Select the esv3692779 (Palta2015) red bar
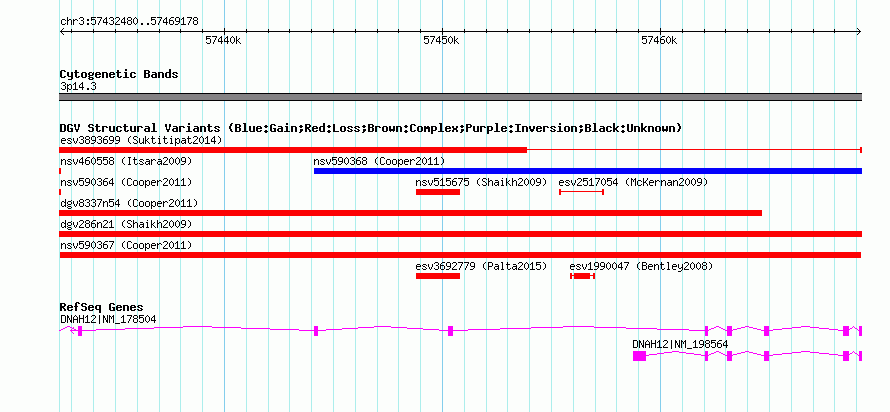 [x=438, y=276]
